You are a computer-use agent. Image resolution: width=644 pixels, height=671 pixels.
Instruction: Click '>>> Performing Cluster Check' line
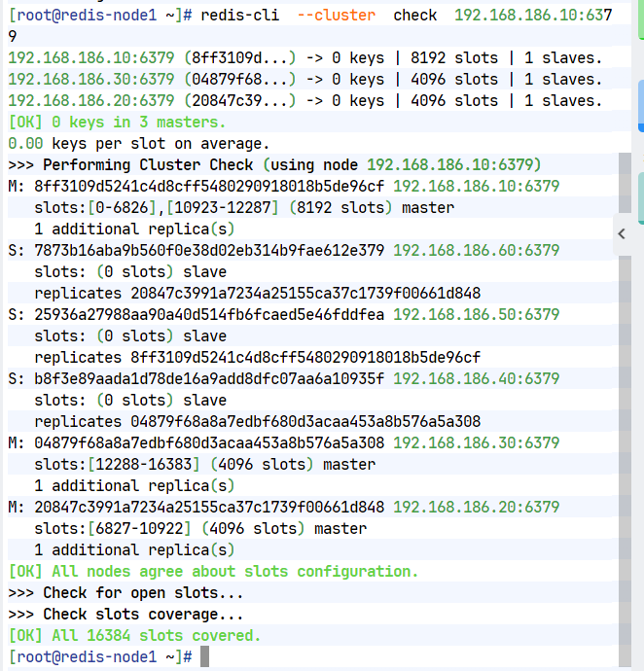274,165
